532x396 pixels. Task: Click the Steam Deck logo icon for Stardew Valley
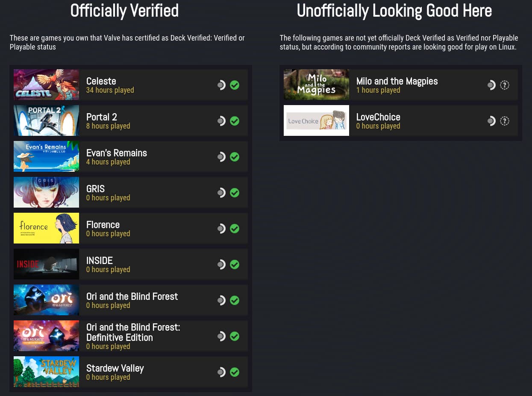221,372
